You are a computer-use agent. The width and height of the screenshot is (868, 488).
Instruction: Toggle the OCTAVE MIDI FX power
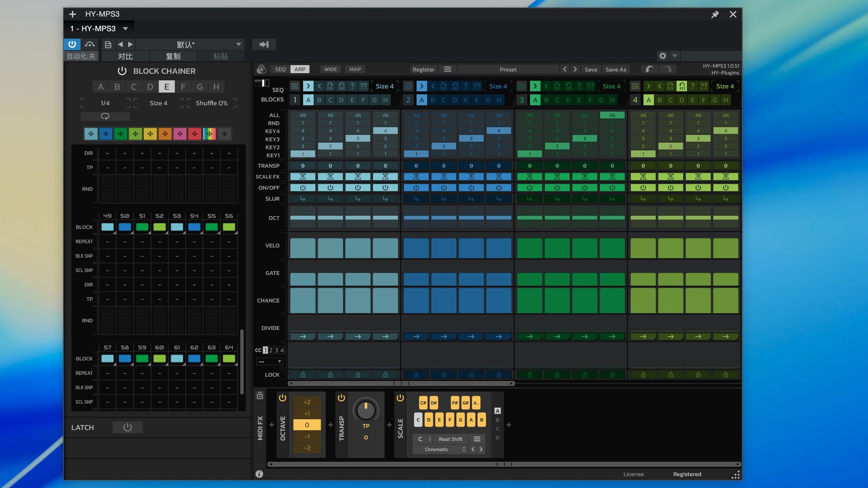(x=283, y=398)
